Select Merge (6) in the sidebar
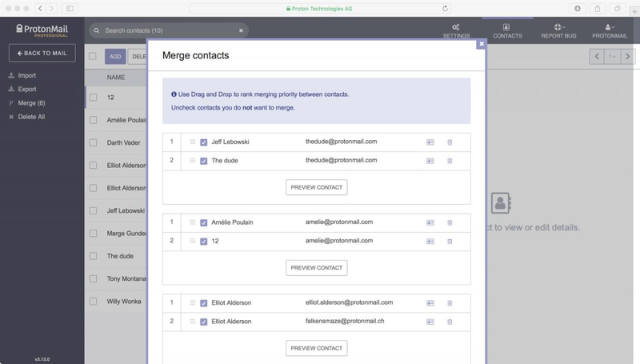The image size is (640, 364). 27,103
